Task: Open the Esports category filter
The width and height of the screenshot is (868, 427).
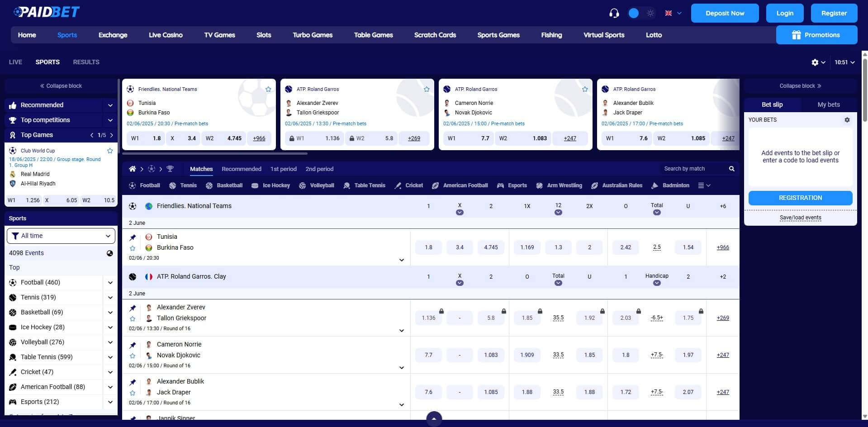Action: (110, 402)
